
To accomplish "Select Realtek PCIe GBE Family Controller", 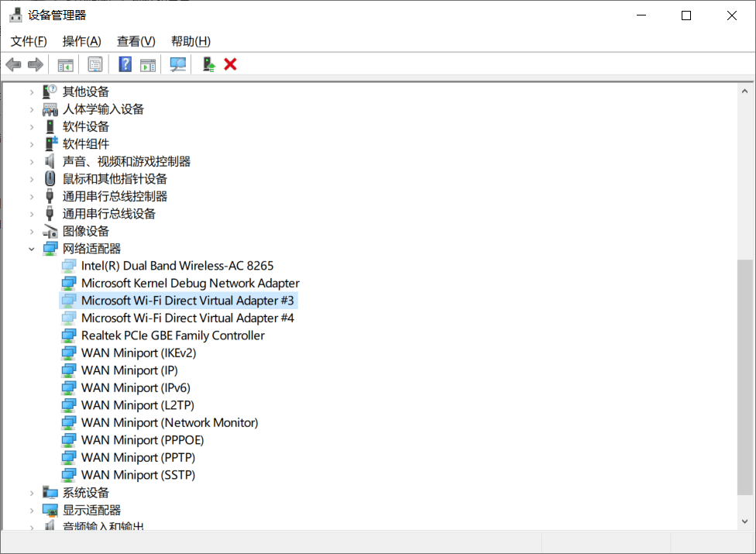I will coord(173,335).
